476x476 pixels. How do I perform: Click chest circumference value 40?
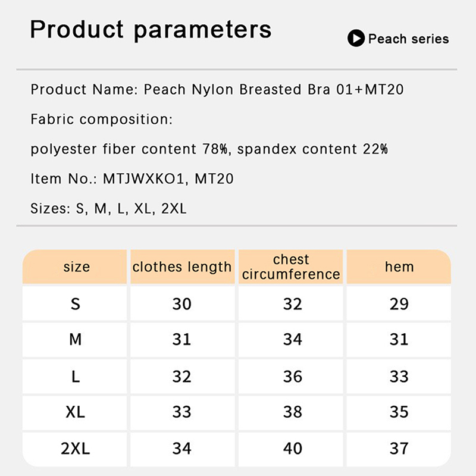click(x=292, y=448)
